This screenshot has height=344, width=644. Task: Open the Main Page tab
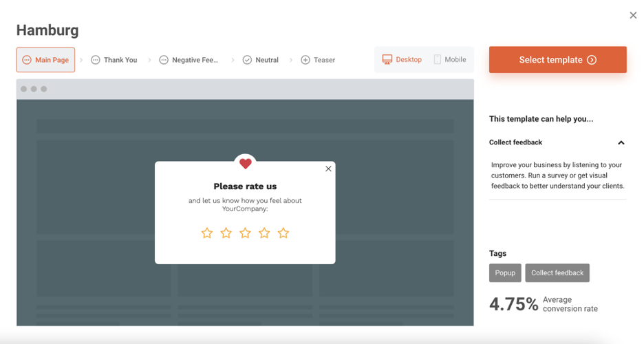tap(45, 60)
